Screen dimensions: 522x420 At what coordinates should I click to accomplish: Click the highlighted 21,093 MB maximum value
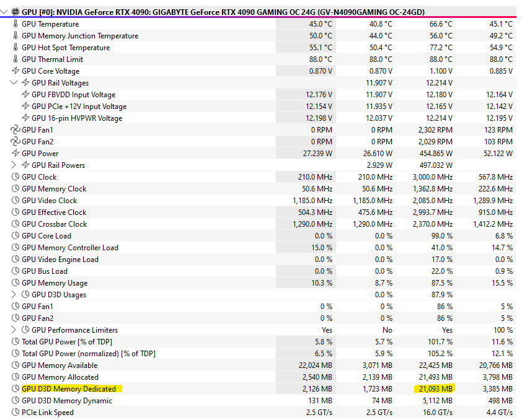click(433, 389)
